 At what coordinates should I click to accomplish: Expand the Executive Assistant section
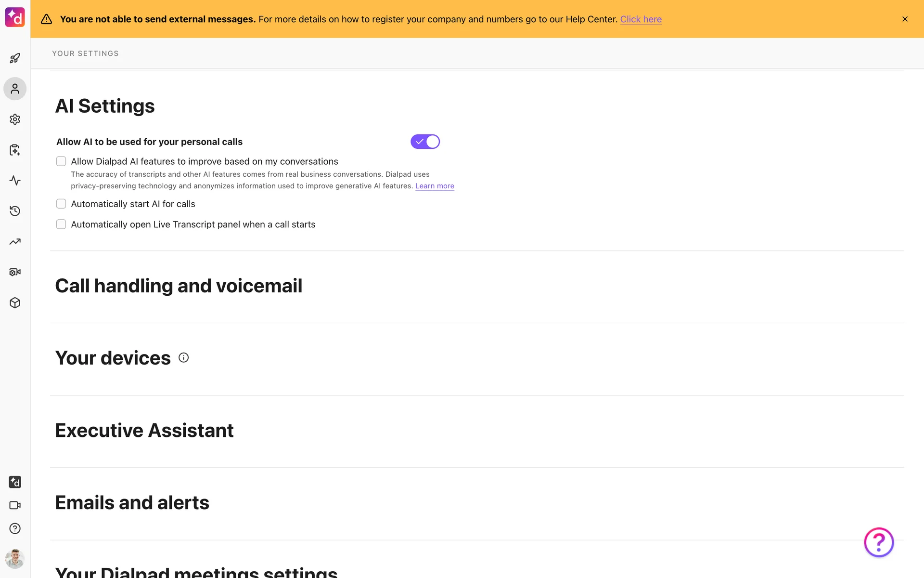144,431
